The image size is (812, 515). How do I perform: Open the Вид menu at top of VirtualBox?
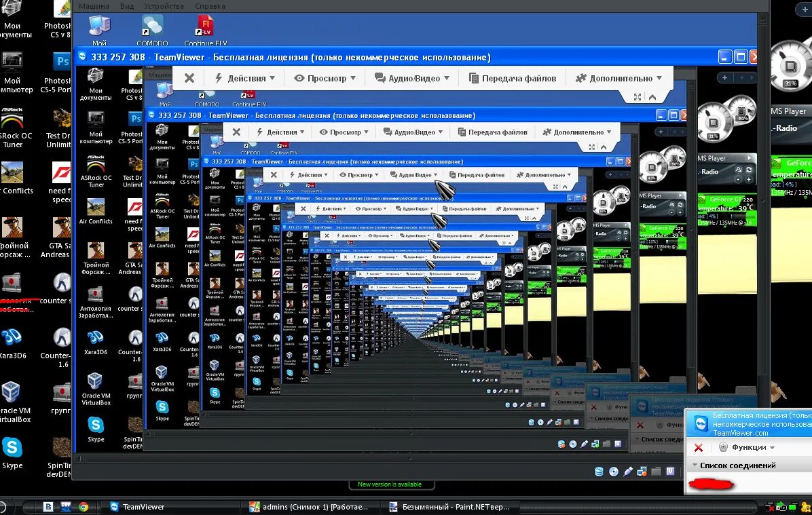click(x=127, y=6)
